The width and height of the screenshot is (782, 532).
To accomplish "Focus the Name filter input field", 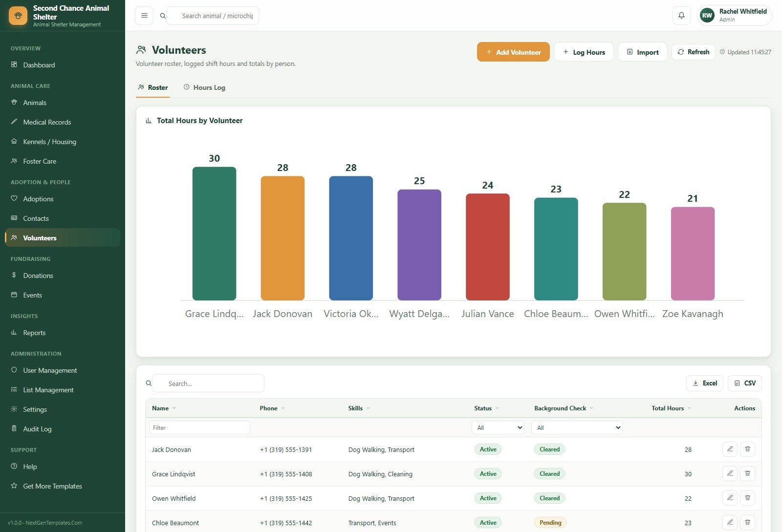I will pos(199,427).
